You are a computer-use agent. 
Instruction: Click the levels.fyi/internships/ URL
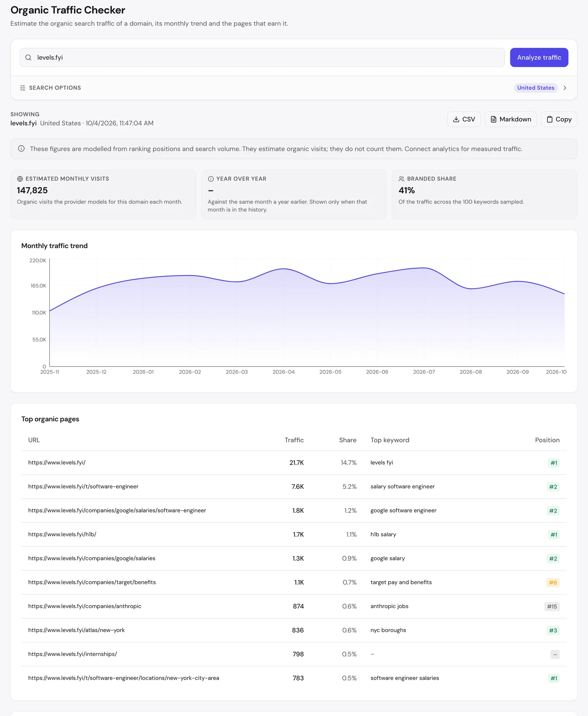[x=72, y=654]
